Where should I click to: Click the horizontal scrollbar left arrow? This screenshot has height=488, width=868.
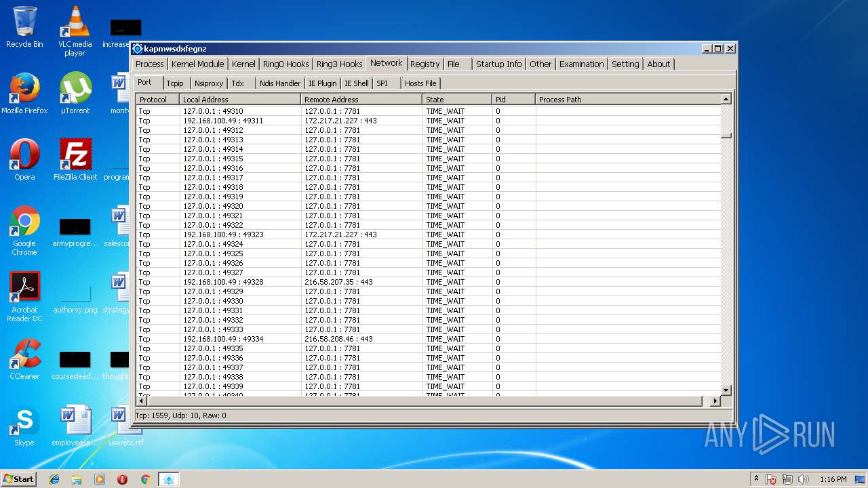[141, 401]
